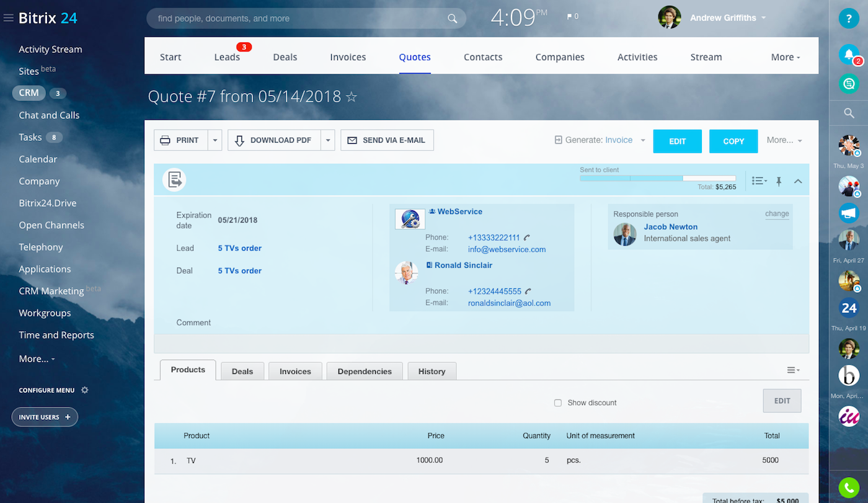The image size is (868, 503).
Task: Check notifications using the bell icon
Action: pyautogui.click(x=849, y=55)
